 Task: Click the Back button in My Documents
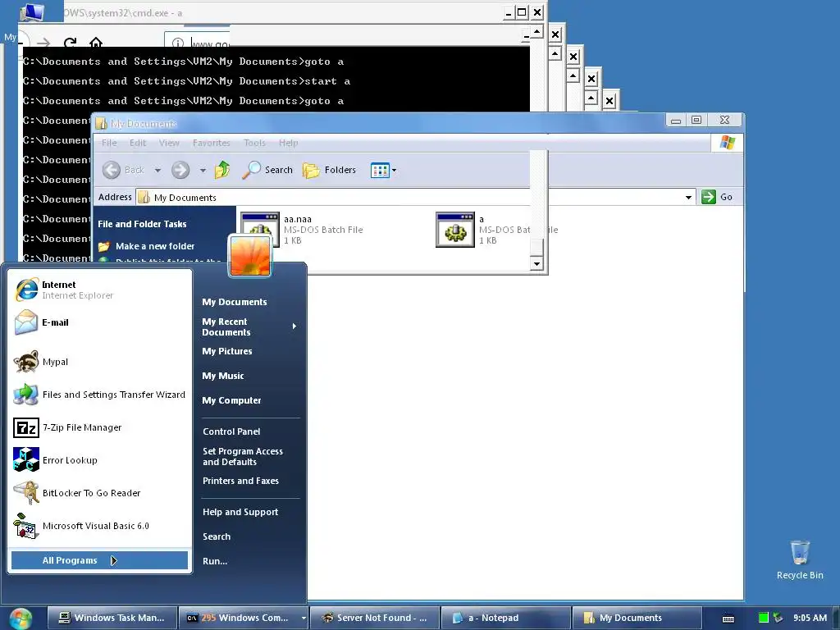pos(123,170)
